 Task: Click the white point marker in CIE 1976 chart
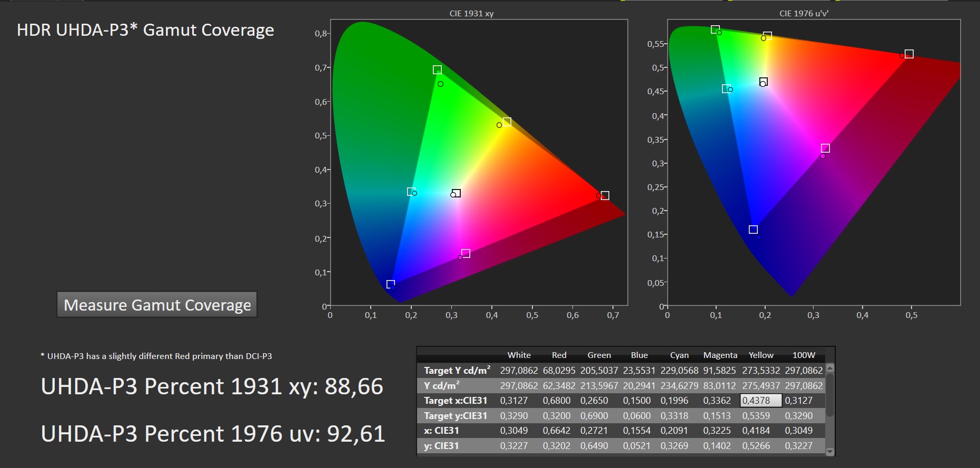click(x=764, y=82)
